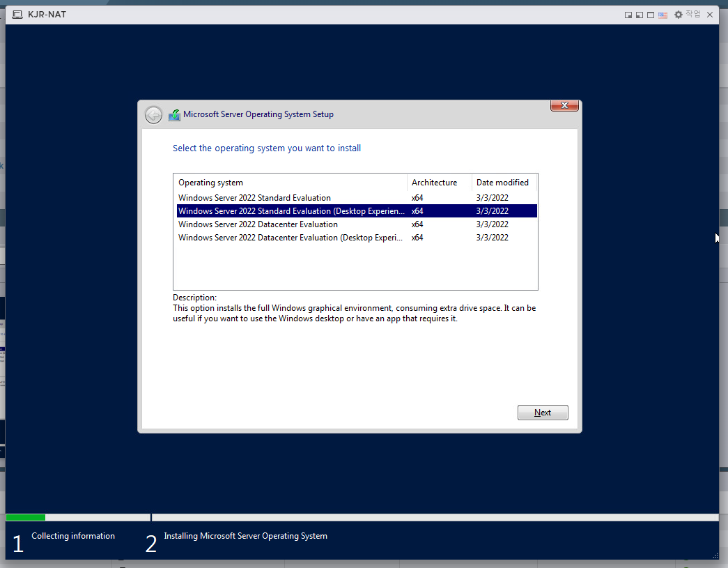Click the Next button
Image resolution: width=728 pixels, height=568 pixels.
(543, 413)
